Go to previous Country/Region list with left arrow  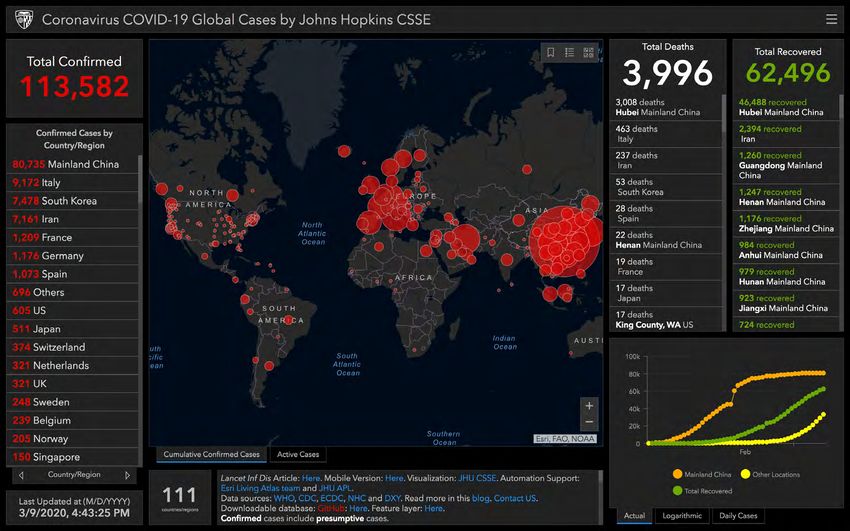pyautogui.click(x=21, y=475)
